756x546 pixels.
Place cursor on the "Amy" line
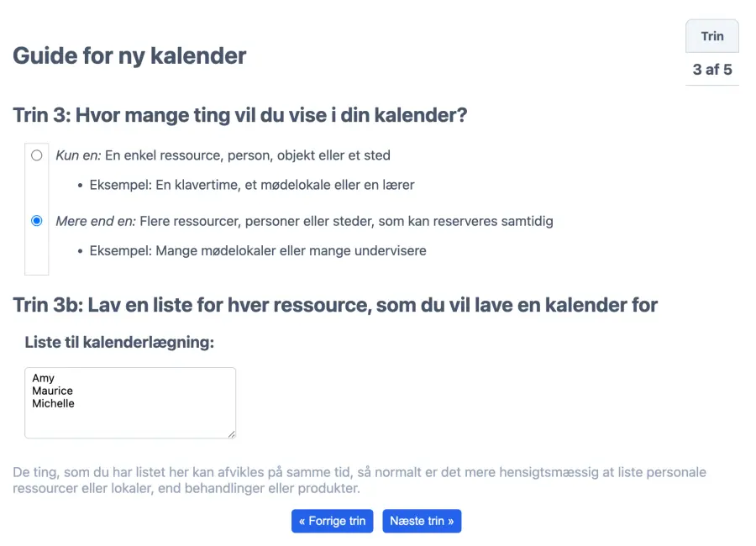click(x=44, y=378)
